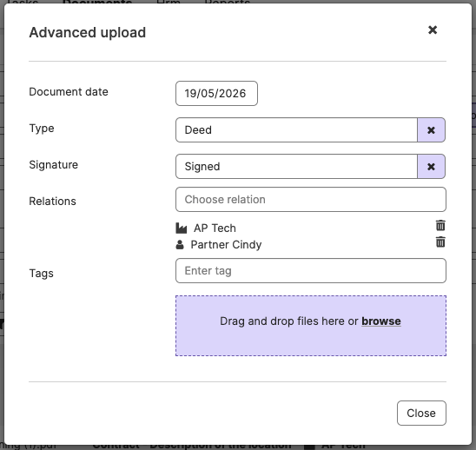The width and height of the screenshot is (476, 450).
Task: Open the Type dropdown showing Deed
Action: pyautogui.click(x=296, y=130)
